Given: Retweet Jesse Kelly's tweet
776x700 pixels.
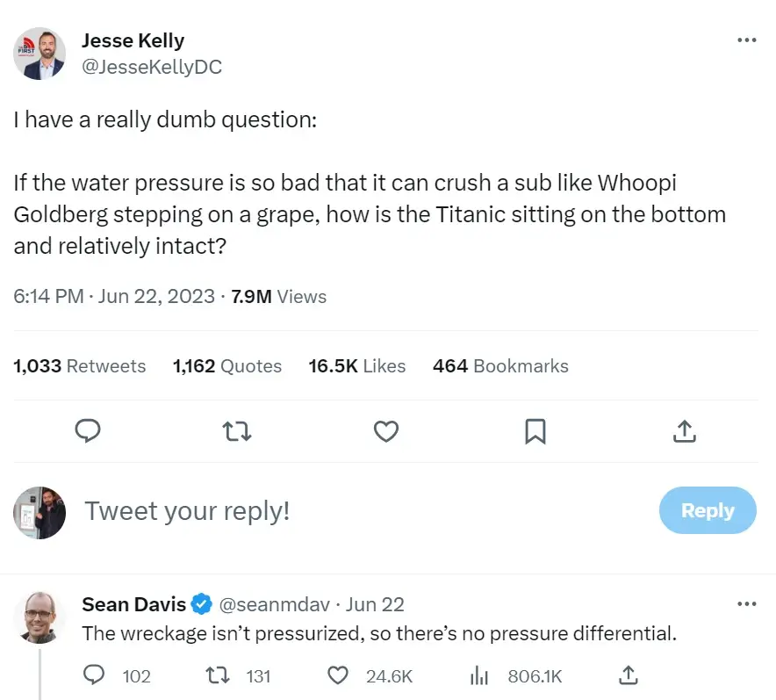Looking at the screenshot, I should pos(237,431).
